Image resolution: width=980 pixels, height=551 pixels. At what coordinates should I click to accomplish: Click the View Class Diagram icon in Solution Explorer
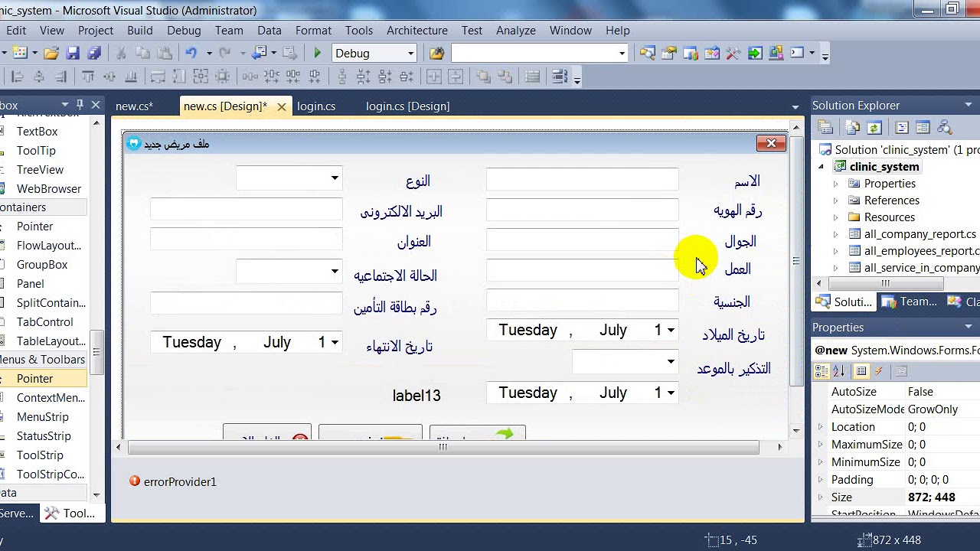coord(945,128)
